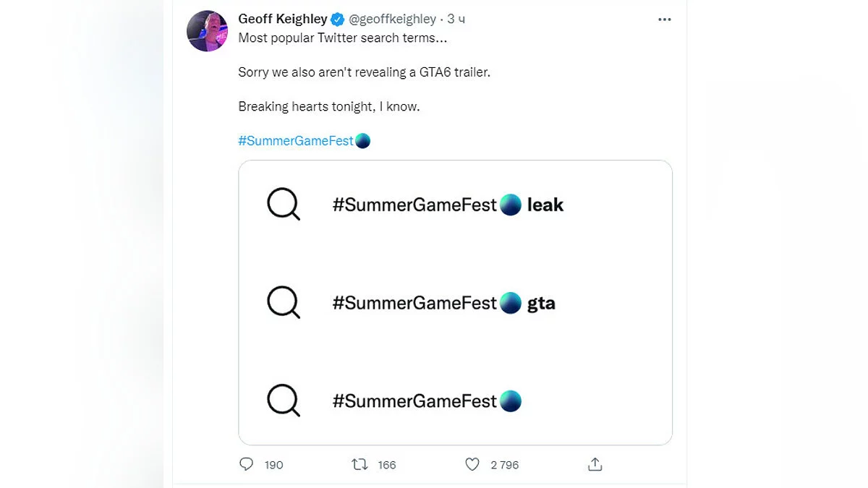
Task: Open Geoff Keighley's profile avatar
Action: [x=208, y=31]
